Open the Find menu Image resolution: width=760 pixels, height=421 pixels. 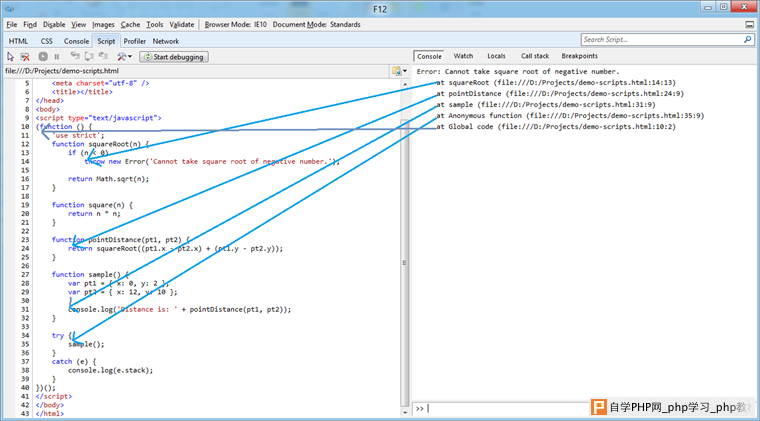pyautogui.click(x=30, y=24)
